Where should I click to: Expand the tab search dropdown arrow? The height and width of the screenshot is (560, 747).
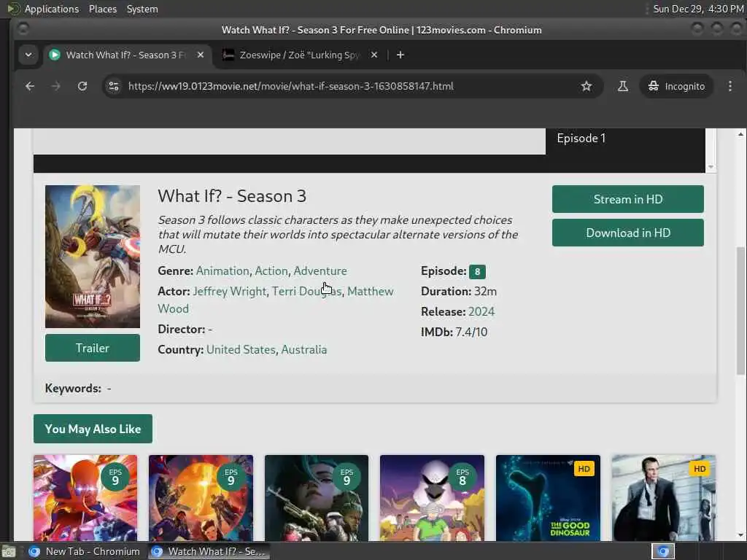[x=28, y=55]
